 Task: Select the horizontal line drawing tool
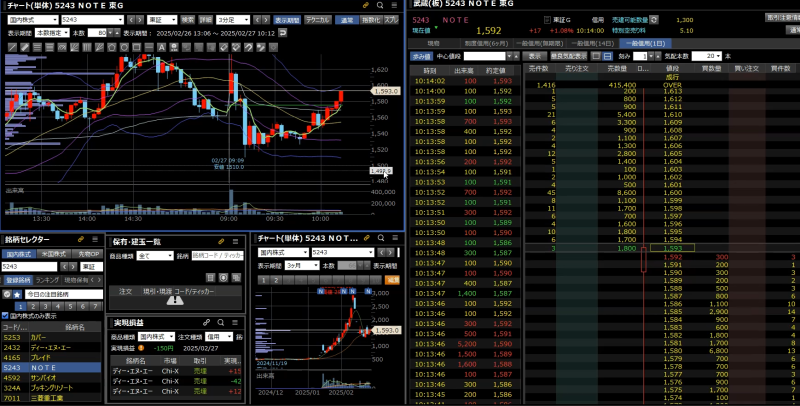click(149, 47)
